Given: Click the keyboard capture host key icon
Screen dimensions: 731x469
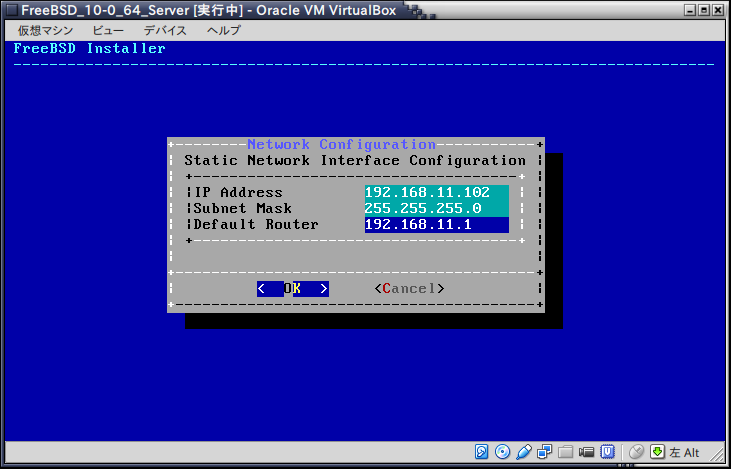Looking at the screenshot, I should pos(658,451).
